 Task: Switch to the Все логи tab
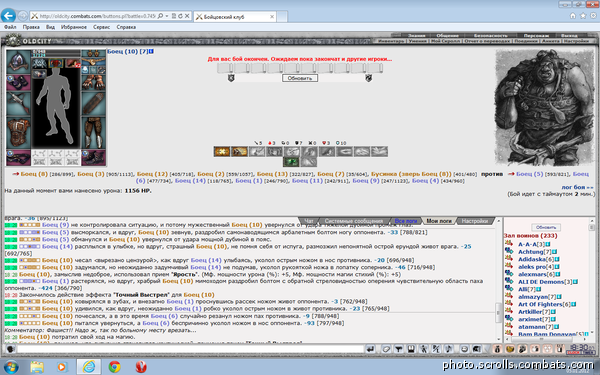click(406, 221)
